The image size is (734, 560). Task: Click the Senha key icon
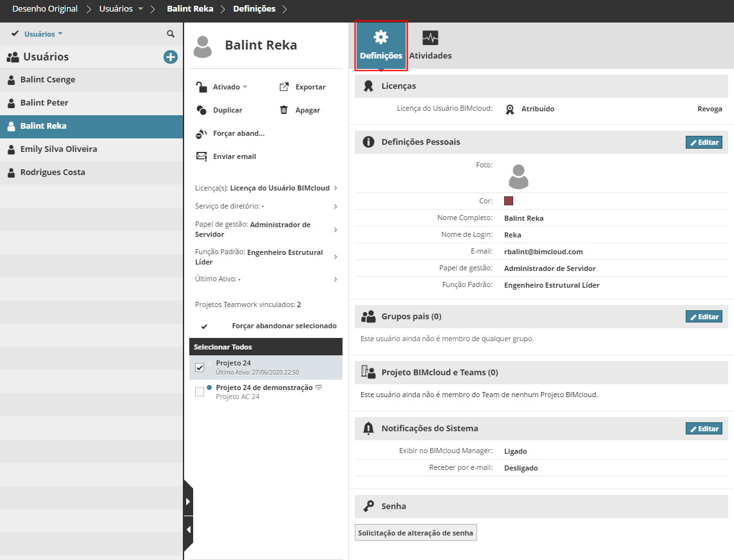pyautogui.click(x=368, y=506)
